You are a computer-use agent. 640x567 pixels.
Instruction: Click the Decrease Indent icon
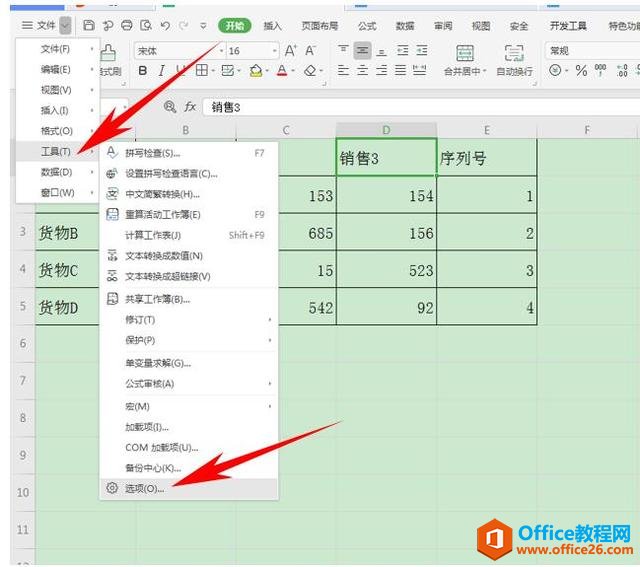pos(403,50)
